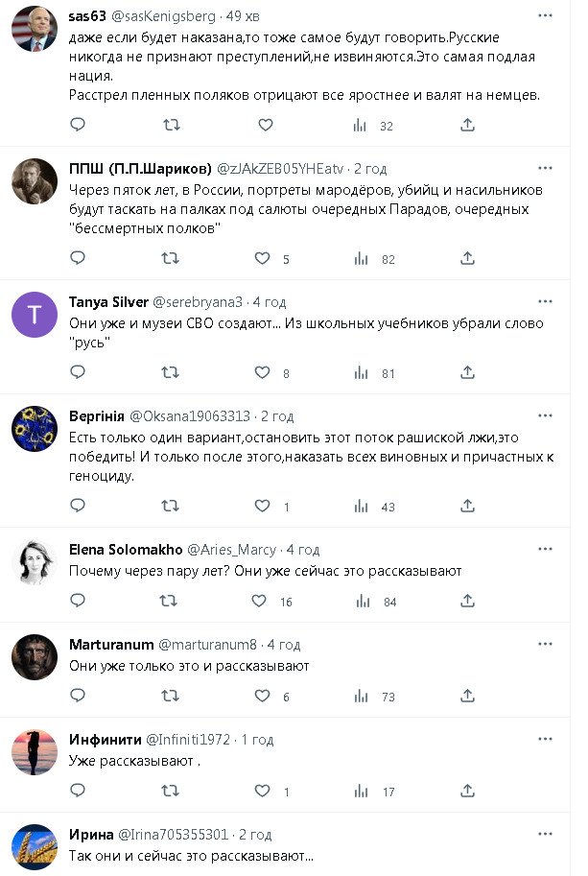Open the timestamp on Вергінія's tweet

pyautogui.click(x=276, y=415)
